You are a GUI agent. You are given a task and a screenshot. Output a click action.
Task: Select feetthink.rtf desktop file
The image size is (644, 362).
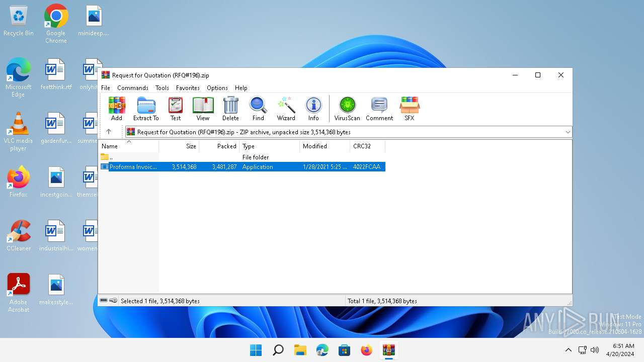click(x=56, y=74)
